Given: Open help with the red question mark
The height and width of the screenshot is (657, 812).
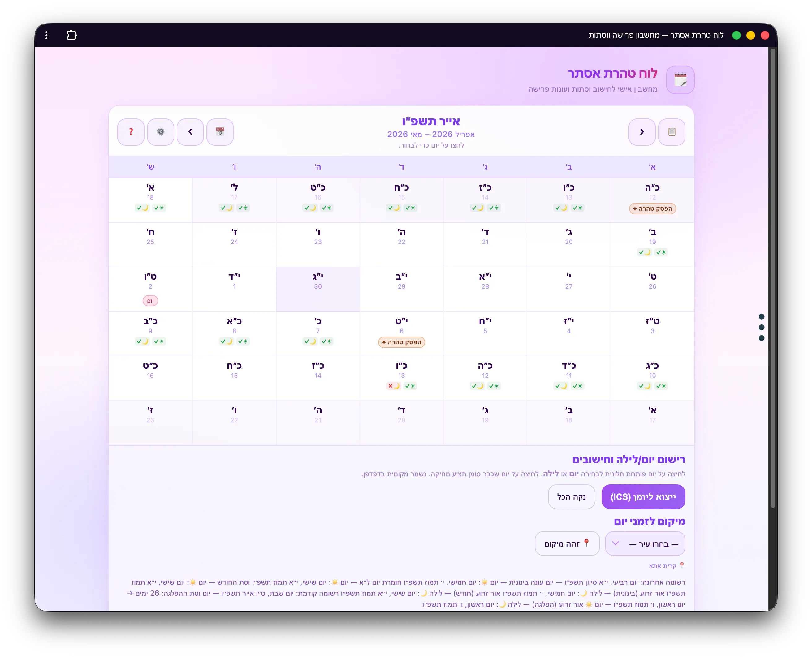Looking at the screenshot, I should click(x=131, y=132).
